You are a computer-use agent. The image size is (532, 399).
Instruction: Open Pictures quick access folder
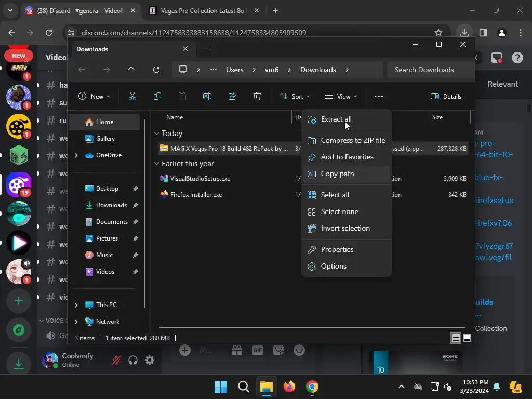click(x=107, y=238)
